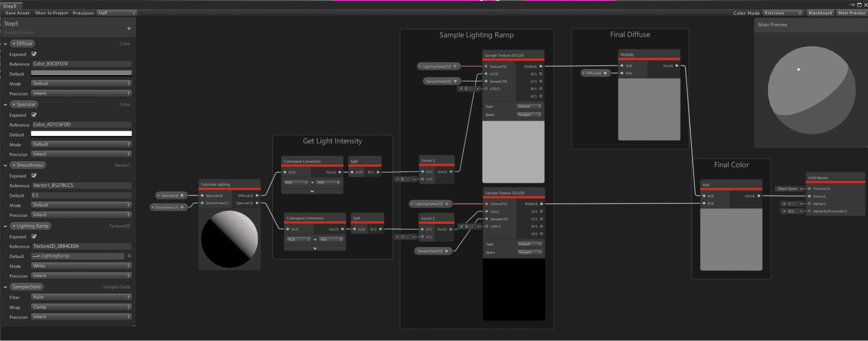This screenshot has width=868, height=341.
Task: Disable Exposed for the Lighting Ramp property
Action: point(34,236)
